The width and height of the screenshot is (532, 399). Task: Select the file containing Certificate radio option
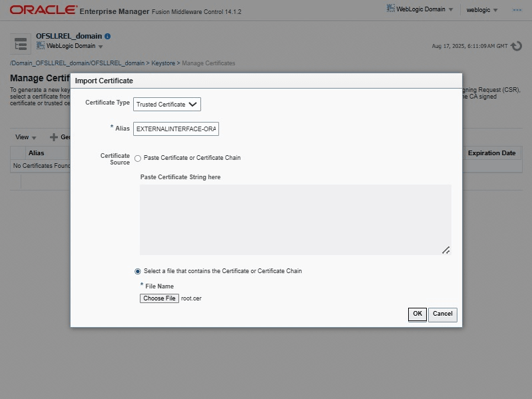pyautogui.click(x=137, y=271)
